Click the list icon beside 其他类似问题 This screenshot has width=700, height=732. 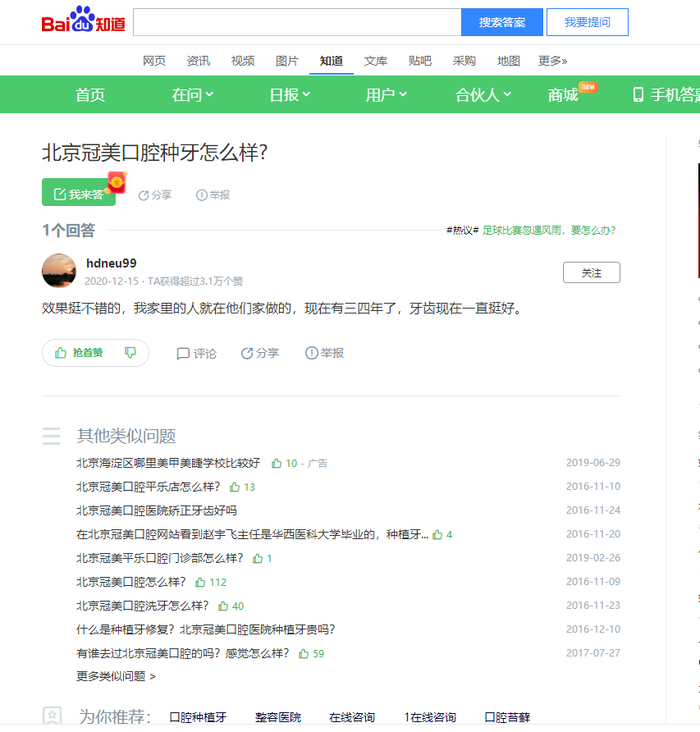pyautogui.click(x=52, y=436)
